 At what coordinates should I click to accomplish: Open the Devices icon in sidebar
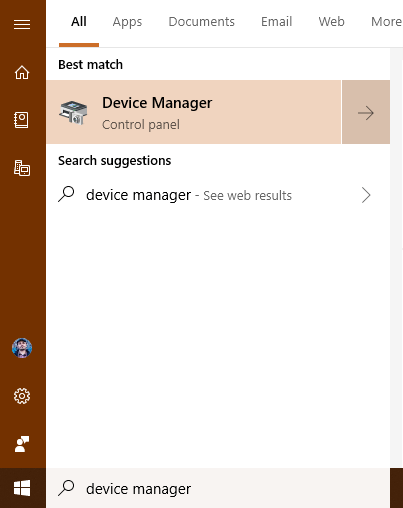(x=22, y=168)
